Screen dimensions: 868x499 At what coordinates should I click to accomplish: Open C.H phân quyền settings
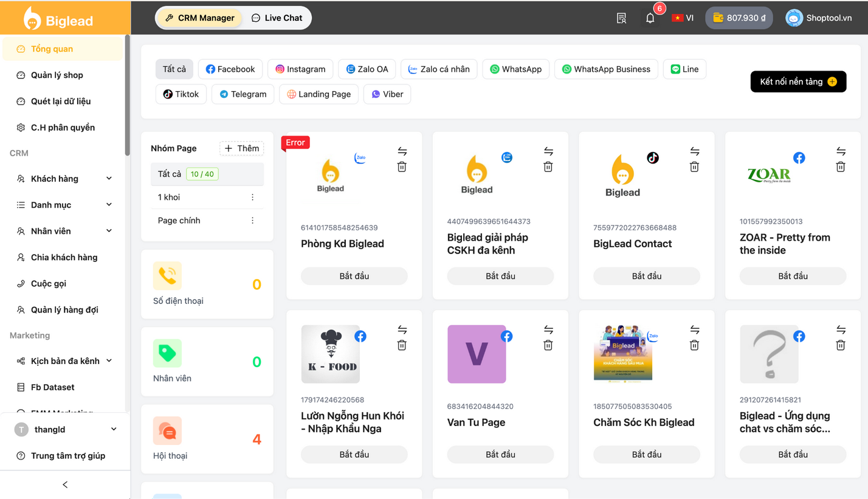[x=62, y=128]
